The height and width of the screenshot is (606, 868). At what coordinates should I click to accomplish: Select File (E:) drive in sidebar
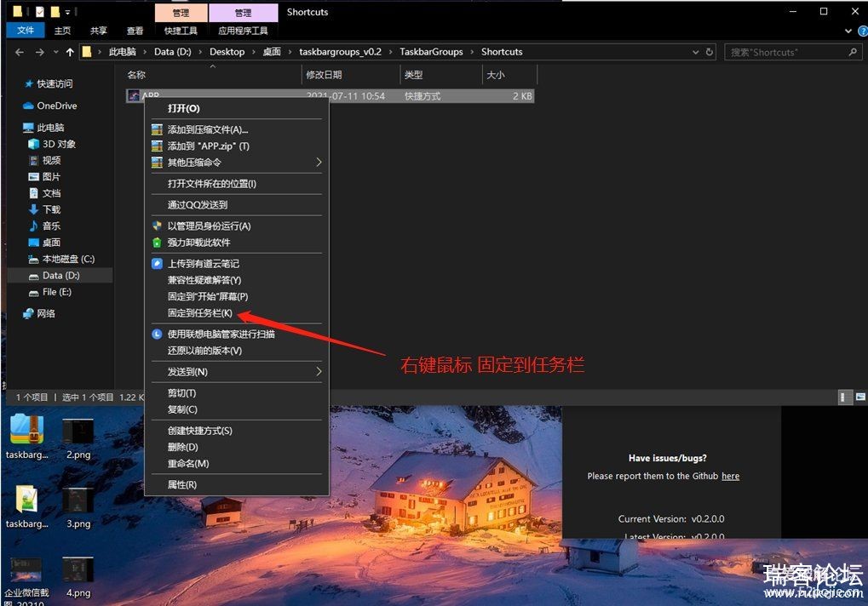(x=49, y=292)
